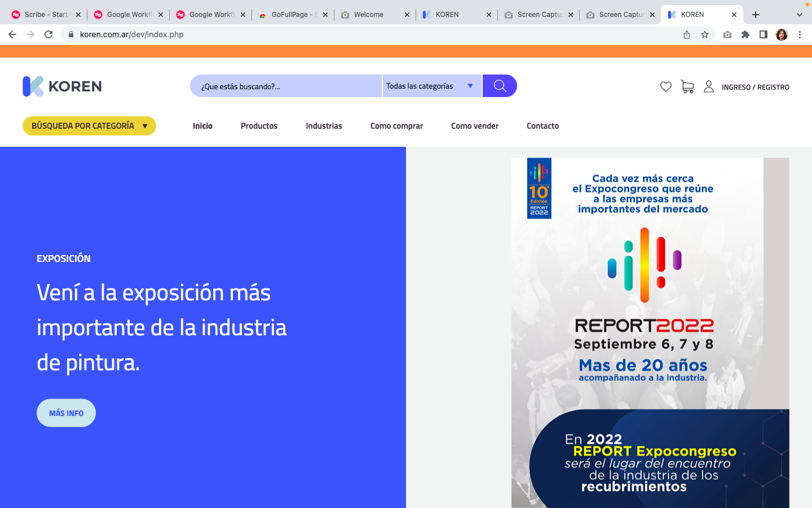Switch to the first Google Workflow tab

coord(129,15)
